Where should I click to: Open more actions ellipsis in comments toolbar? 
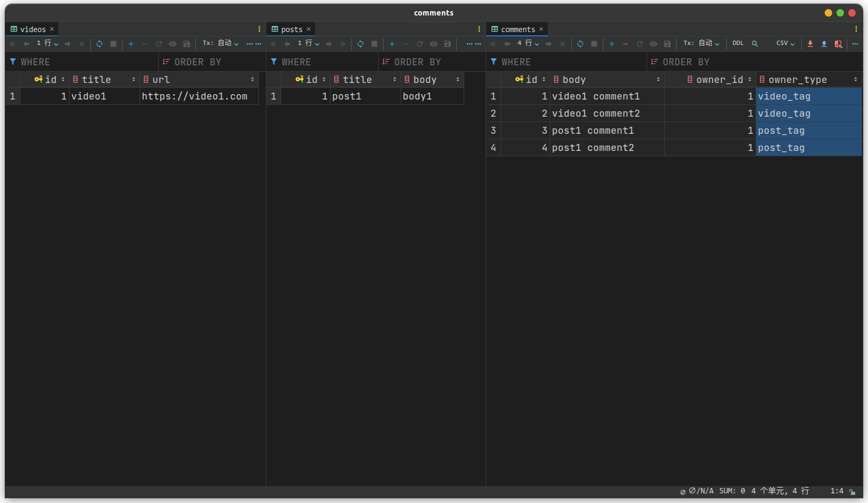click(855, 44)
